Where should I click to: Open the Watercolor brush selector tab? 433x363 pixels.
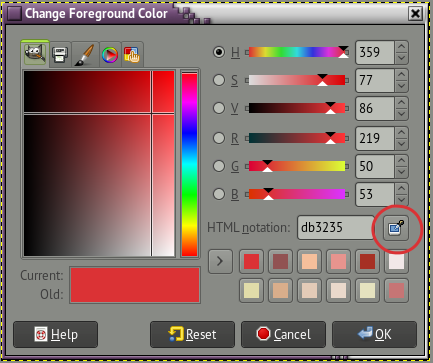[85, 55]
